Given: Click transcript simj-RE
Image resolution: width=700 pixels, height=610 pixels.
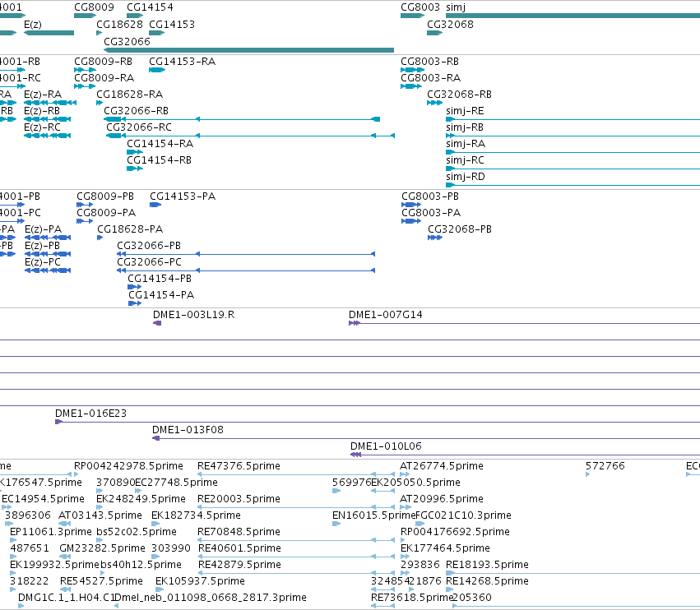Looking at the screenshot, I should pyautogui.click(x=465, y=111).
